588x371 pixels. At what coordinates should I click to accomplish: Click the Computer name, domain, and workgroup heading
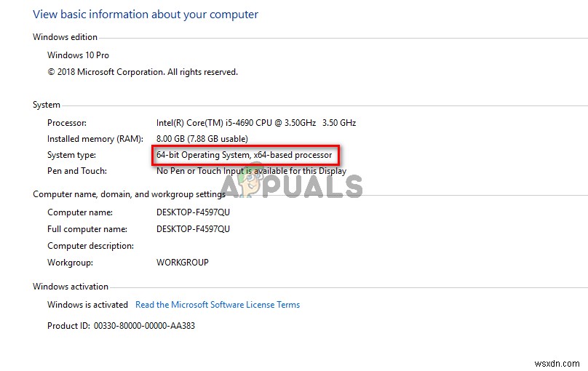130,194
